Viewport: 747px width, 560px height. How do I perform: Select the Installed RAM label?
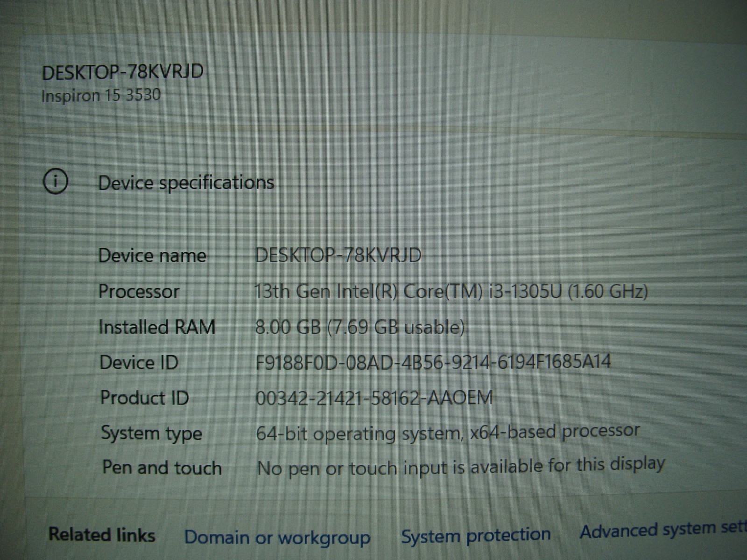[157, 327]
